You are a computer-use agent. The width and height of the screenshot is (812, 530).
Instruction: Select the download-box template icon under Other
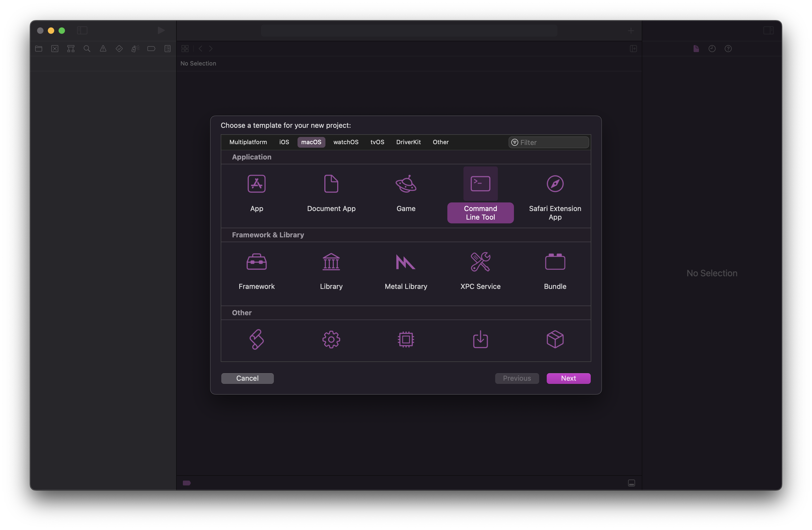coord(480,339)
